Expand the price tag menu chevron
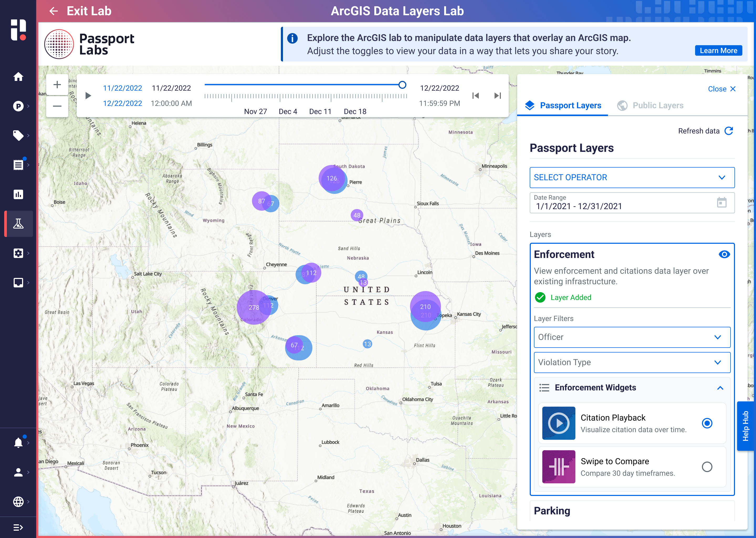Image resolution: width=756 pixels, height=538 pixels. 28,135
